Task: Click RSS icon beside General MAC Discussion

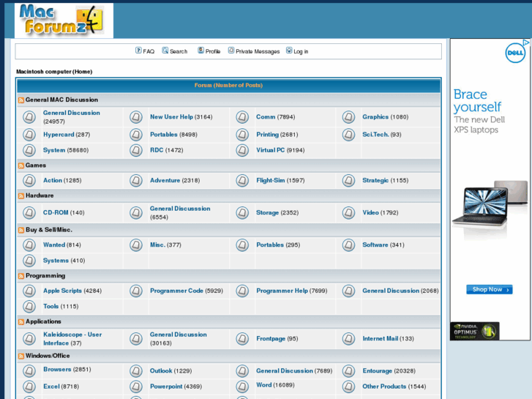Action: click(21, 100)
